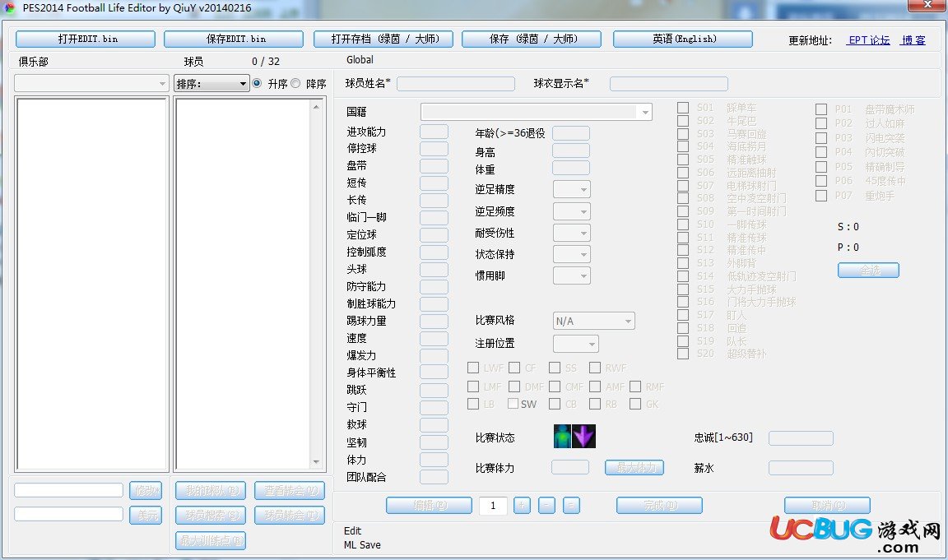Check the CF position checkbox
Screen dimensions: 948x560
point(514,368)
